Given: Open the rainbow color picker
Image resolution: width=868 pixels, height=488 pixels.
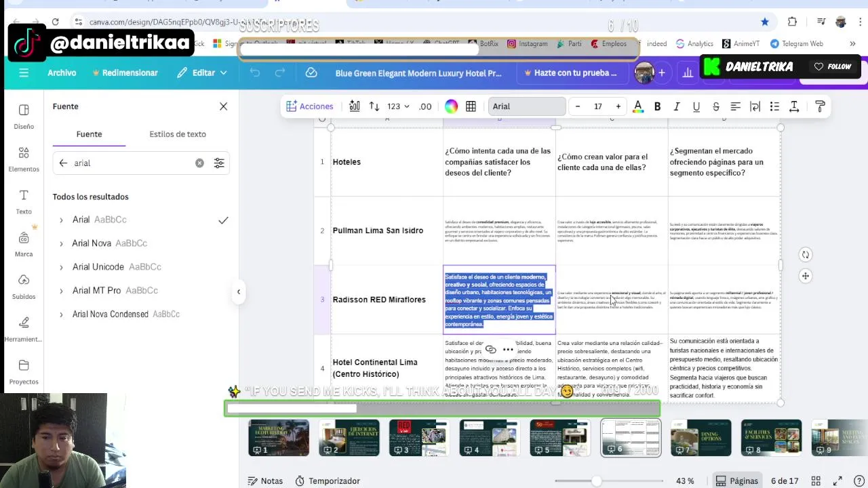Looking at the screenshot, I should pos(451,106).
